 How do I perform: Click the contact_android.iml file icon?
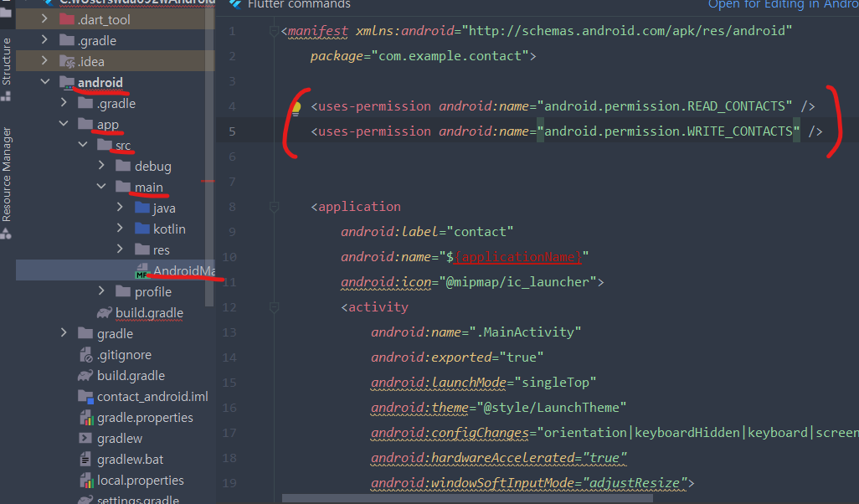tap(85, 396)
